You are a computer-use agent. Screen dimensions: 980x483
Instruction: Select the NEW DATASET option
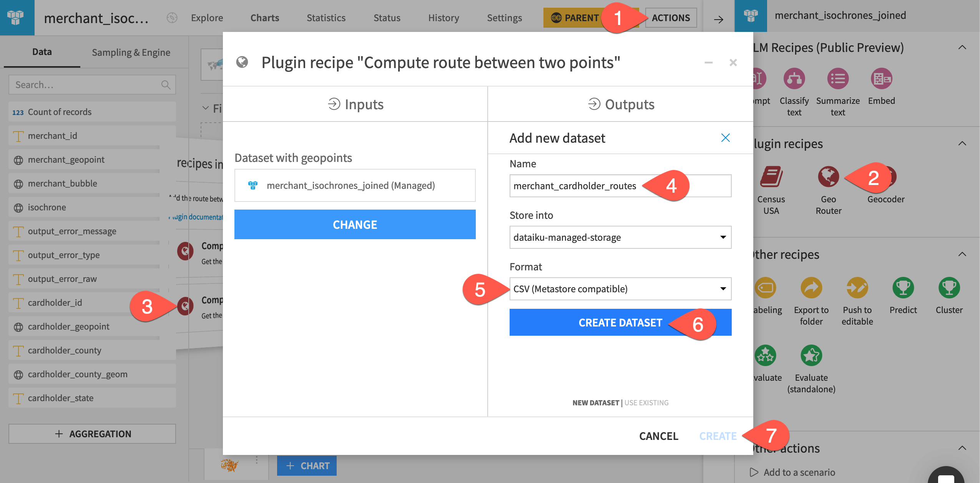pos(596,403)
